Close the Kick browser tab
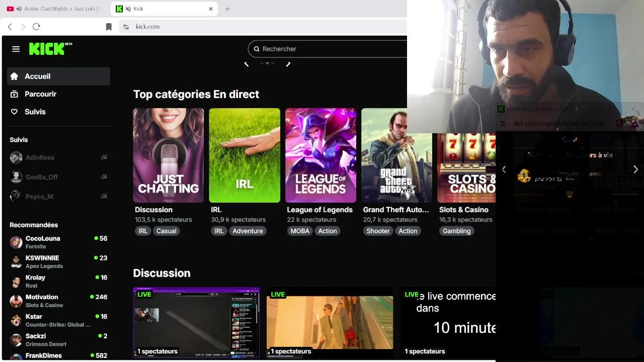This screenshot has height=362, width=644. 211,9
